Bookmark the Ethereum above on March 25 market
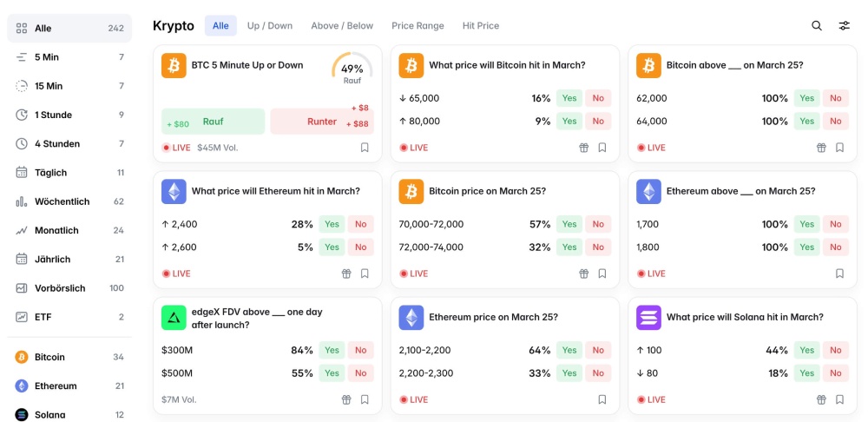The width and height of the screenshot is (868, 422). tap(839, 274)
